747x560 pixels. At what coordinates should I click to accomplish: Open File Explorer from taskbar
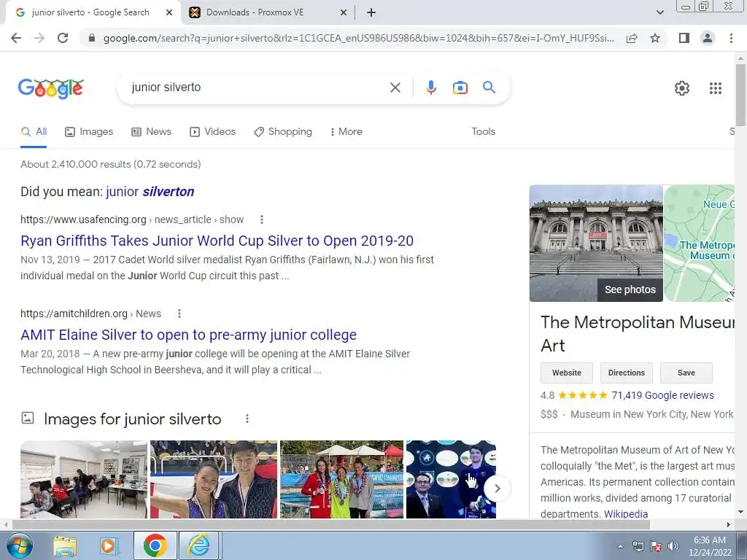65,546
